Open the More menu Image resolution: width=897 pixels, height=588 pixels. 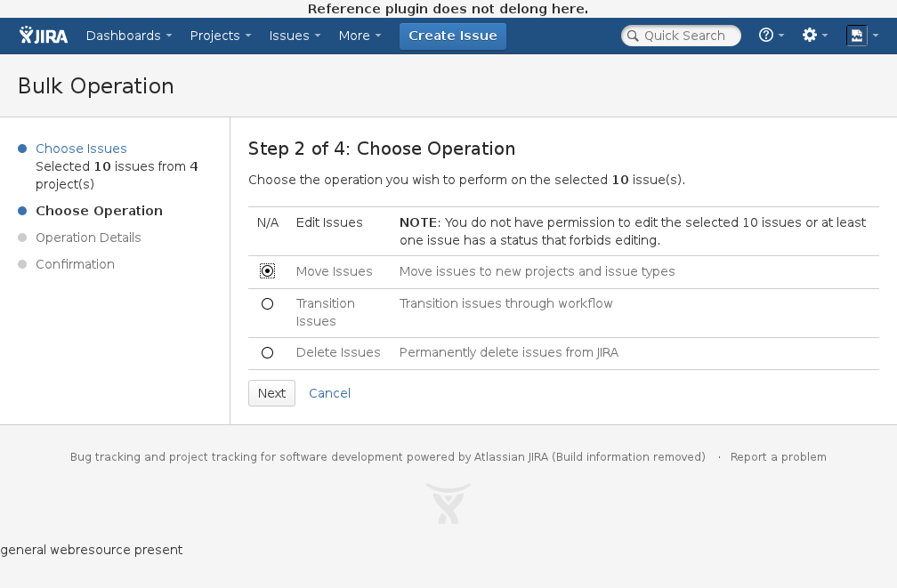click(360, 36)
